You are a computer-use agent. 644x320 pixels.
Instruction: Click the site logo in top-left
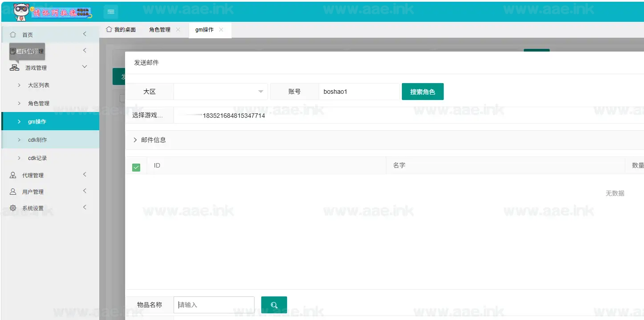[53, 12]
